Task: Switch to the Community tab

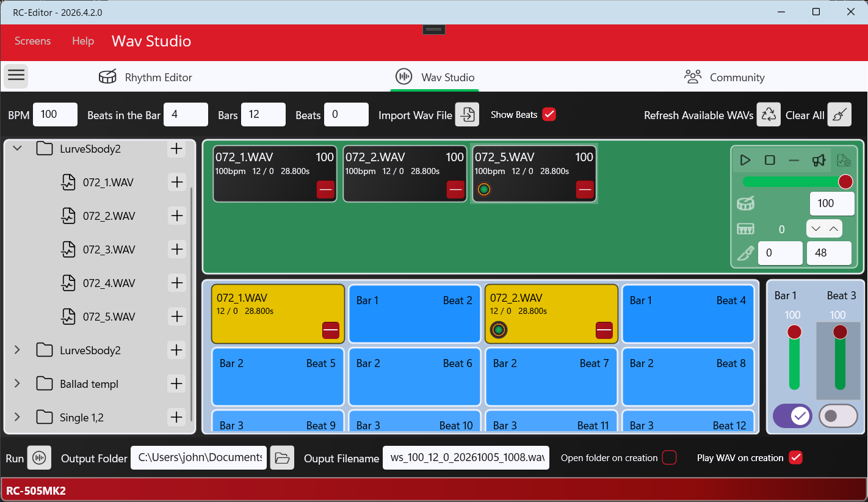Action: (x=724, y=77)
